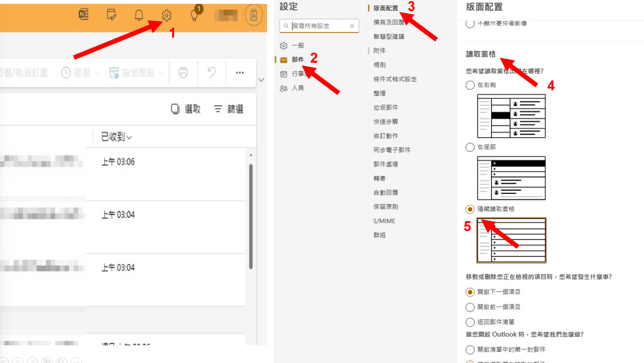Open the S/MIME settings item

[x=384, y=221]
